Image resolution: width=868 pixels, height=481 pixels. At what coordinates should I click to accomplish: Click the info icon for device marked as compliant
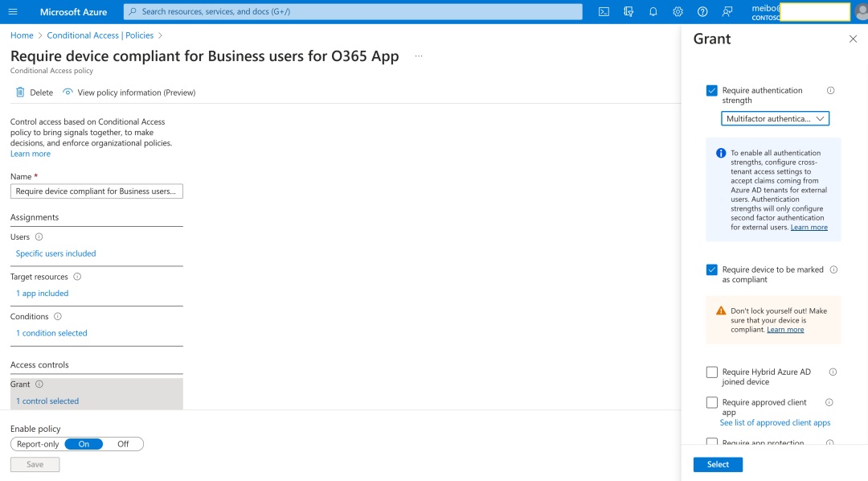tap(833, 269)
